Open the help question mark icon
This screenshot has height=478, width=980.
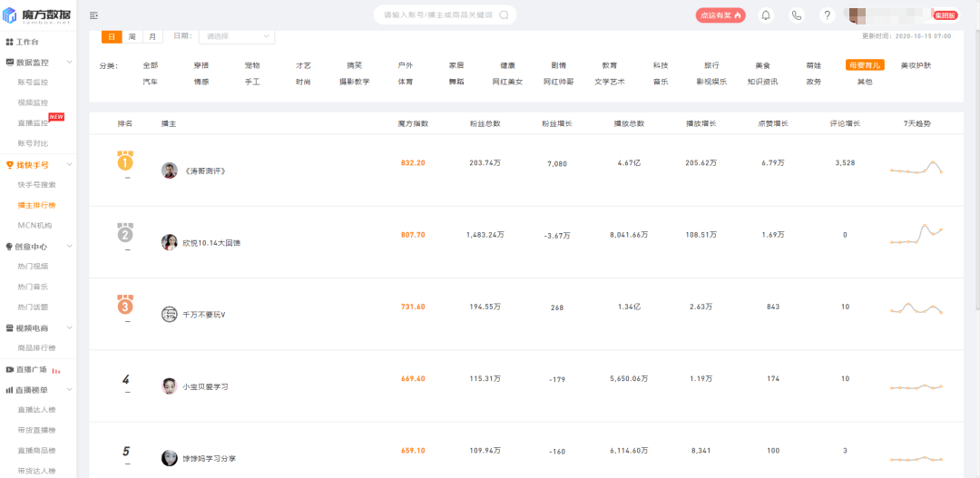pyautogui.click(x=826, y=15)
